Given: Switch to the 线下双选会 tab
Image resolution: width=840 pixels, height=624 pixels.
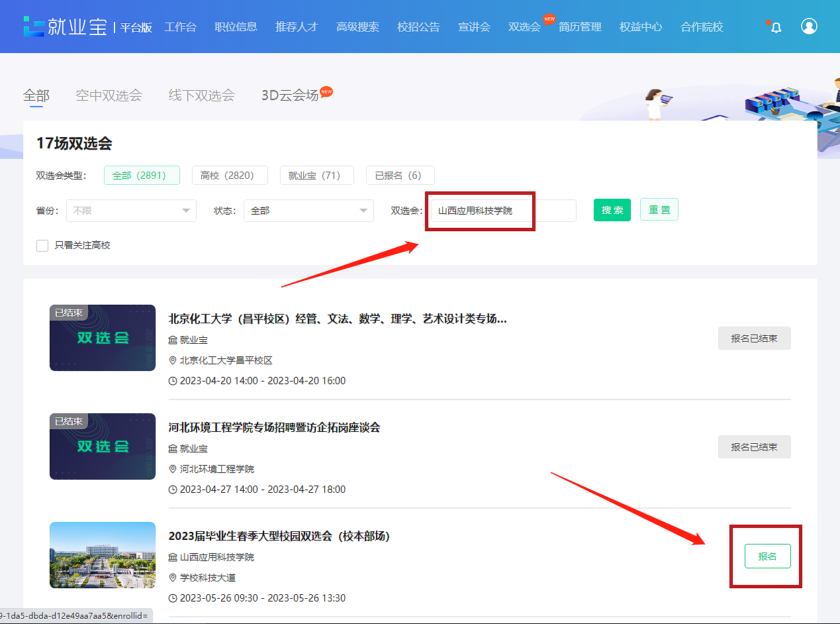Looking at the screenshot, I should point(201,95).
